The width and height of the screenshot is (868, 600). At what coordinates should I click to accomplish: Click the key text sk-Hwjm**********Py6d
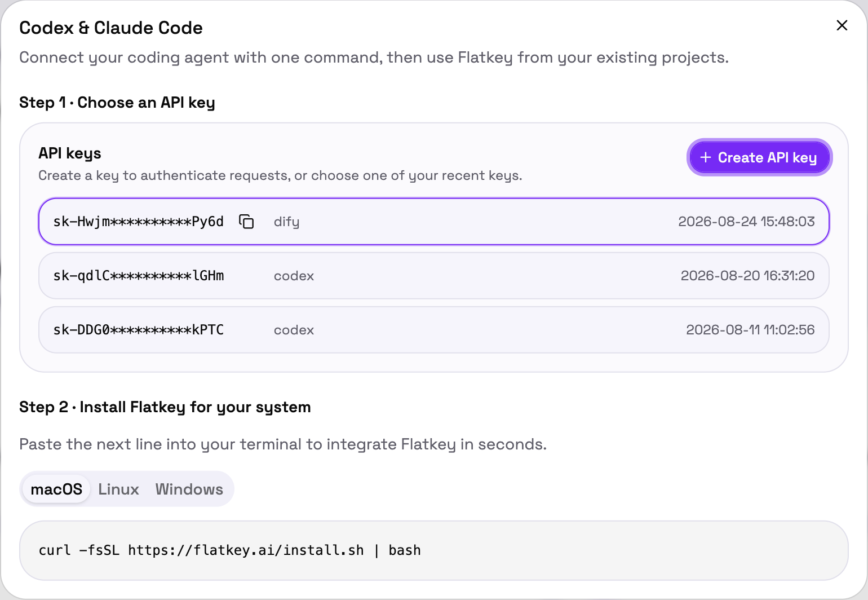(139, 222)
